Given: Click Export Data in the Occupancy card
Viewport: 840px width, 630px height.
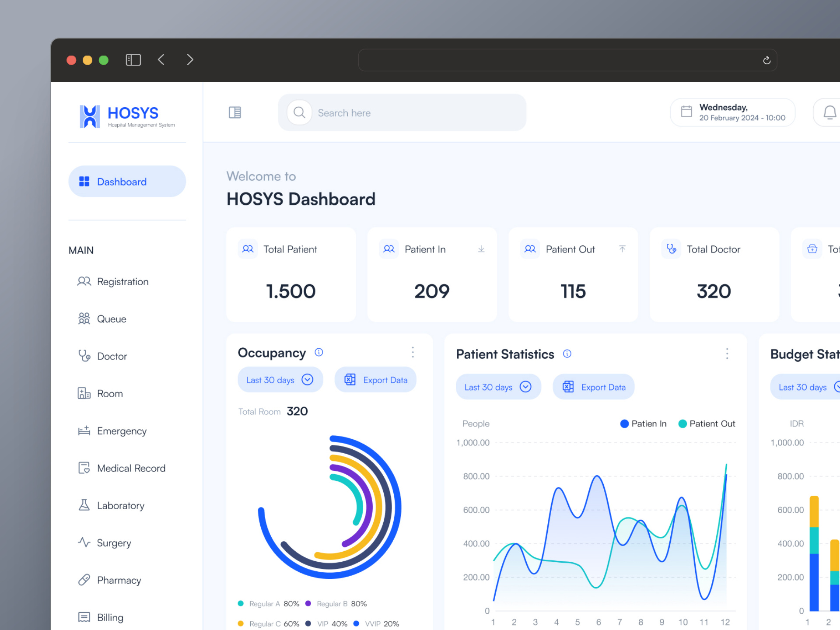Looking at the screenshot, I should [x=375, y=379].
